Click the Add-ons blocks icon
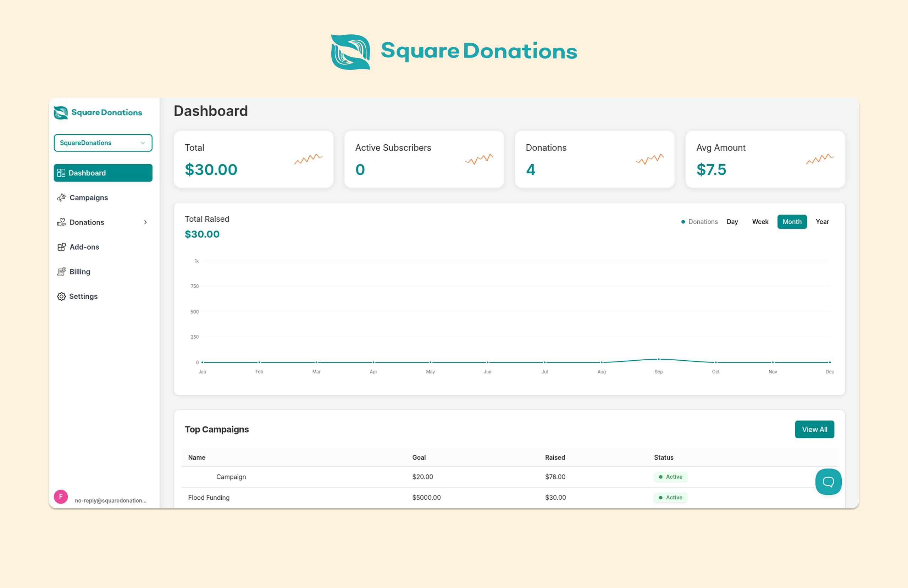This screenshot has width=908, height=588. 61,247
